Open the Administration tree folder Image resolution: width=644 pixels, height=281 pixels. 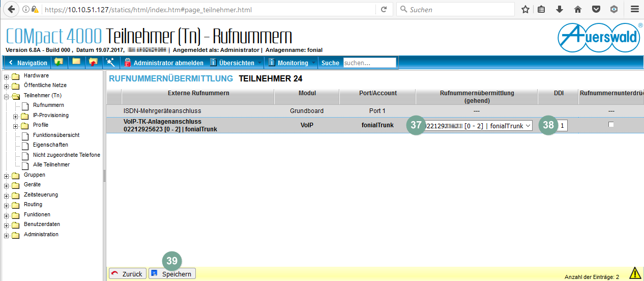tap(41, 234)
